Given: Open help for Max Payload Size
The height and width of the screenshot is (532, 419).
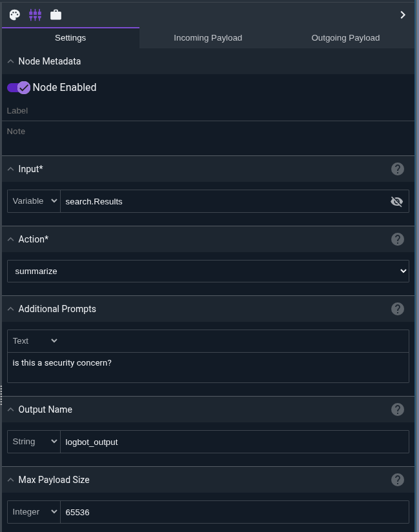Looking at the screenshot, I should point(398,480).
